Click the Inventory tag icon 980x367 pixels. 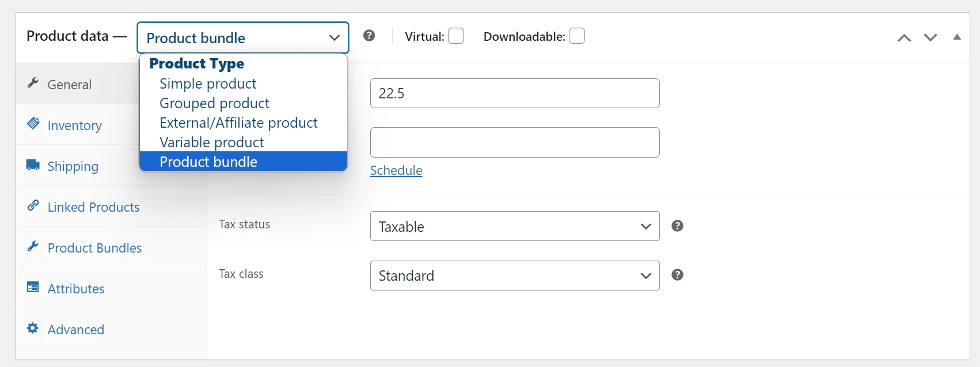[x=33, y=124]
